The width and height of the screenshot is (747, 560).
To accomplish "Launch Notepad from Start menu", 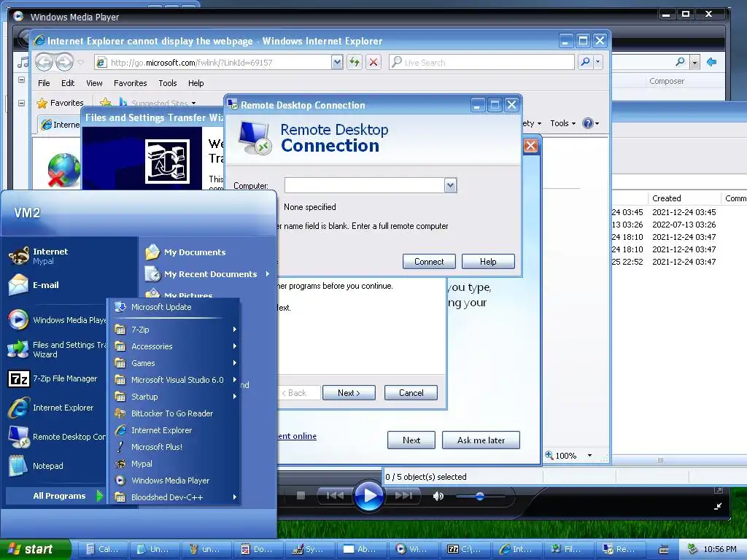I will tap(36, 466).
